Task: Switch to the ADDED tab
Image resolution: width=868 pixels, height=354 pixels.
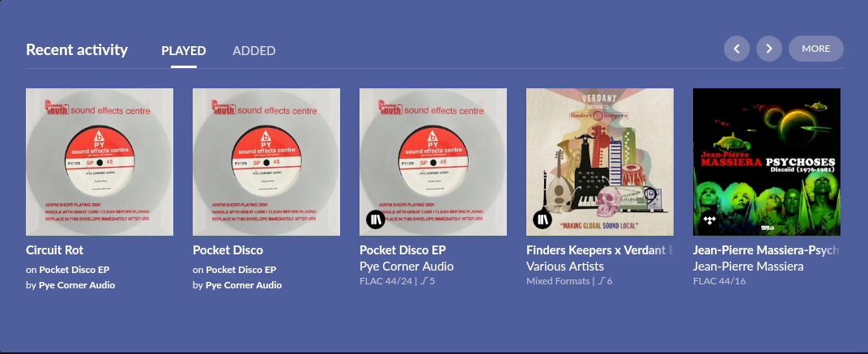Action: pos(254,51)
